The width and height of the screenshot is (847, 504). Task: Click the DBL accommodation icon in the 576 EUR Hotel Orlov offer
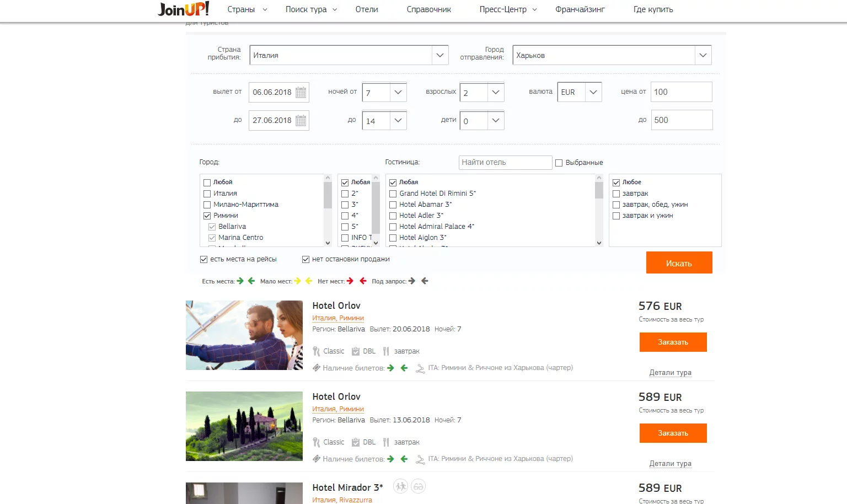point(356,351)
